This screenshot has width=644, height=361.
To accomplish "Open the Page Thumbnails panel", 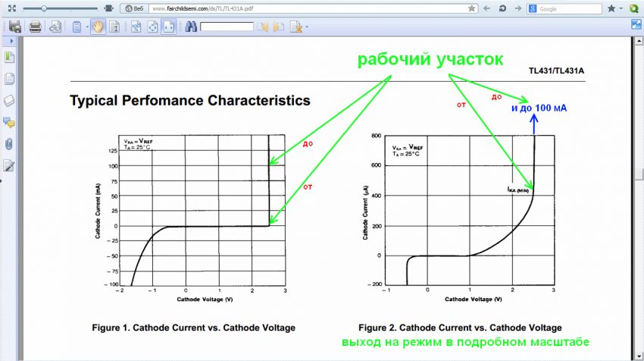I will (x=9, y=57).
